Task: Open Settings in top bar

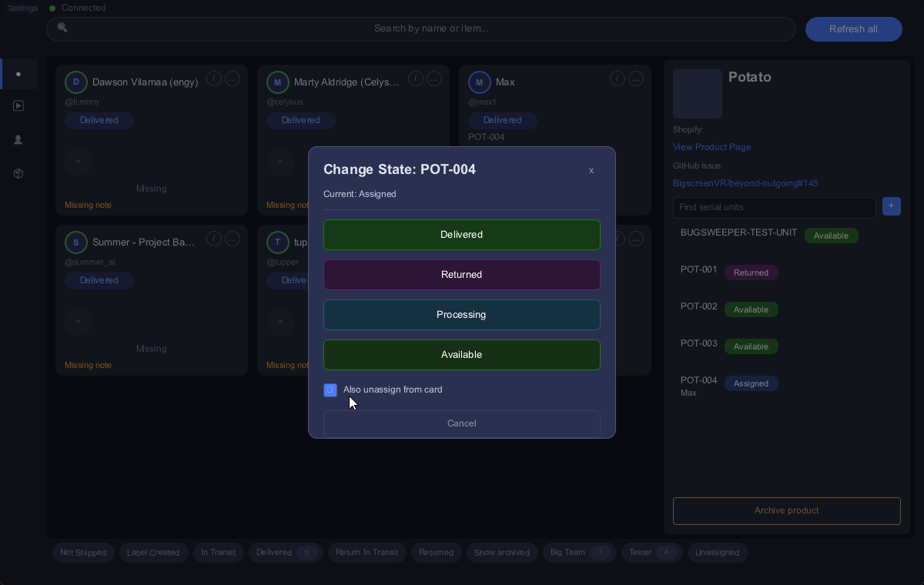Action: (22, 8)
